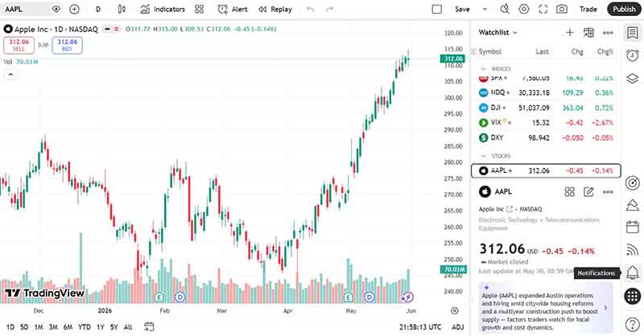Open object tree layers sidebar icon
This screenshot has width=644, height=336.
633,78
